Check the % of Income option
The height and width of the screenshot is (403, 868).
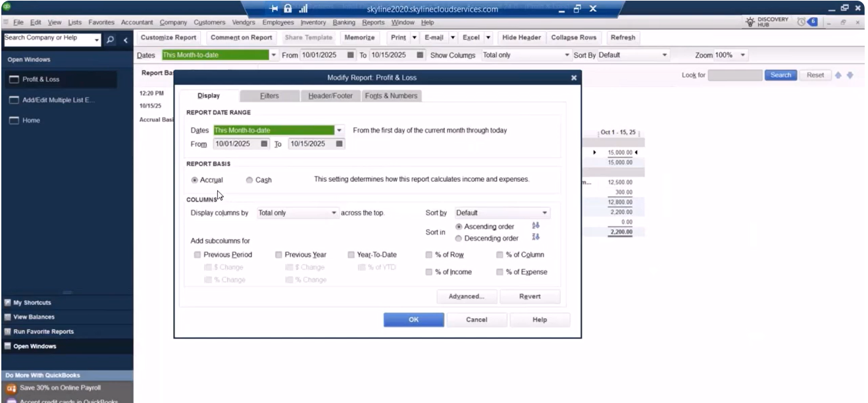click(429, 272)
